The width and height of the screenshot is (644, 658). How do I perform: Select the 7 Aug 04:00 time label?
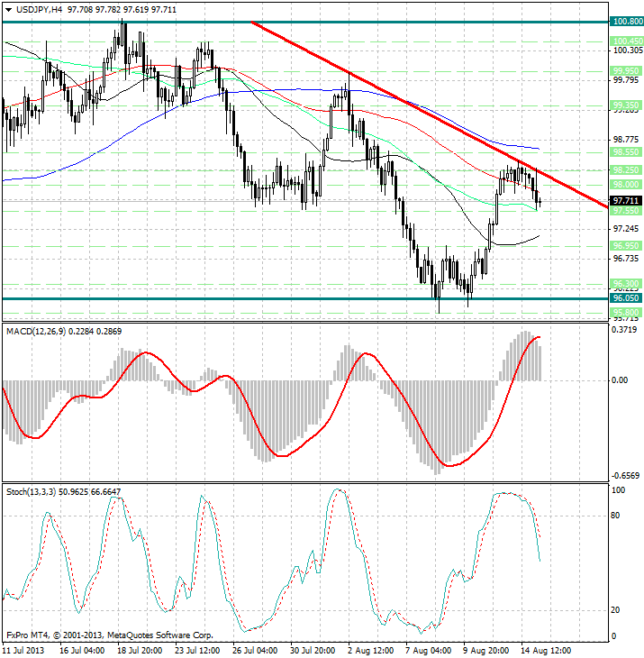click(428, 651)
